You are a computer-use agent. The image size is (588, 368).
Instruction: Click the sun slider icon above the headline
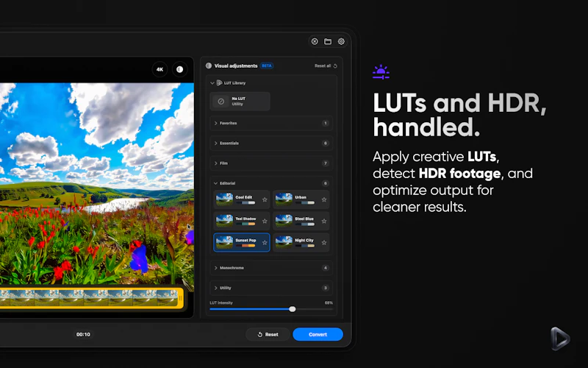click(x=381, y=71)
